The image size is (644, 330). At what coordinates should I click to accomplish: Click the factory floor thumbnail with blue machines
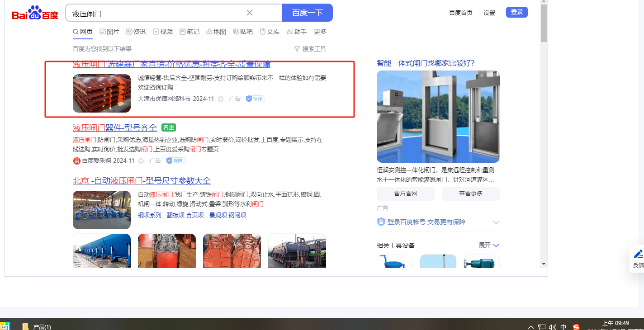coord(102,210)
